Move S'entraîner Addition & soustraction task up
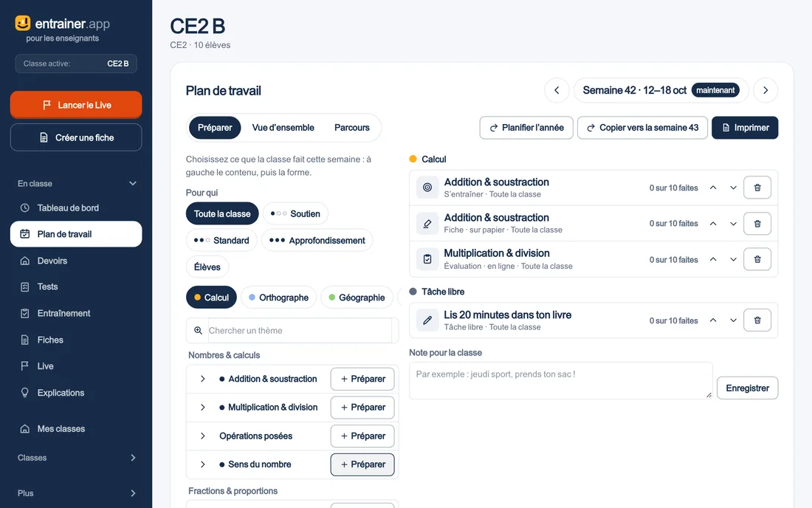Viewport: 812px width, 508px height. (x=713, y=188)
